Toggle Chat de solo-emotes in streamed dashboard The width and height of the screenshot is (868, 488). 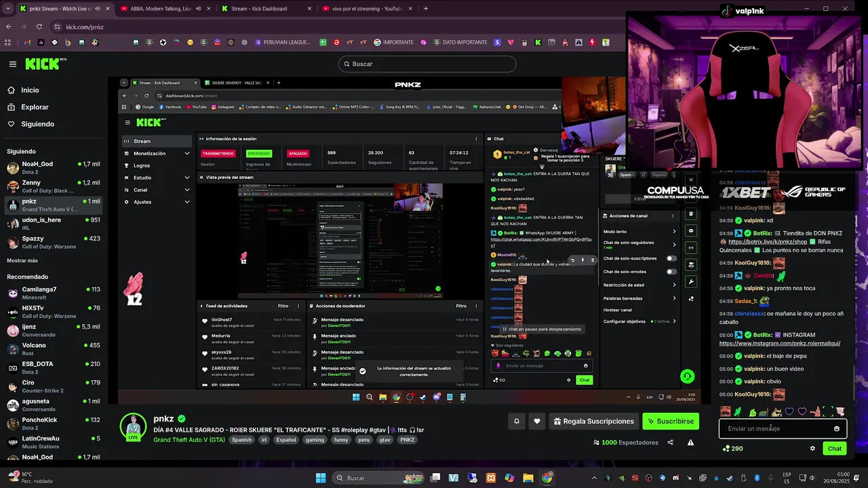pos(671,272)
